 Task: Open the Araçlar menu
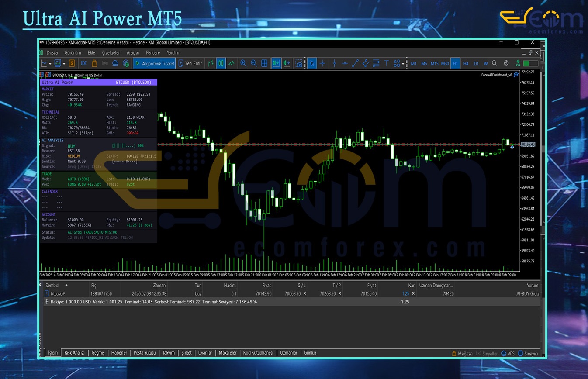coord(133,52)
